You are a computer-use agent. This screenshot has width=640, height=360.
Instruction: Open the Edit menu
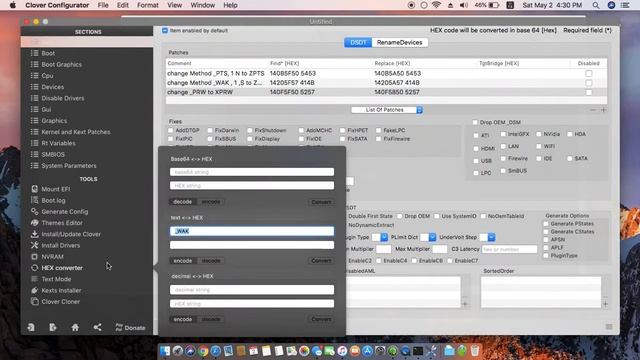point(123,5)
